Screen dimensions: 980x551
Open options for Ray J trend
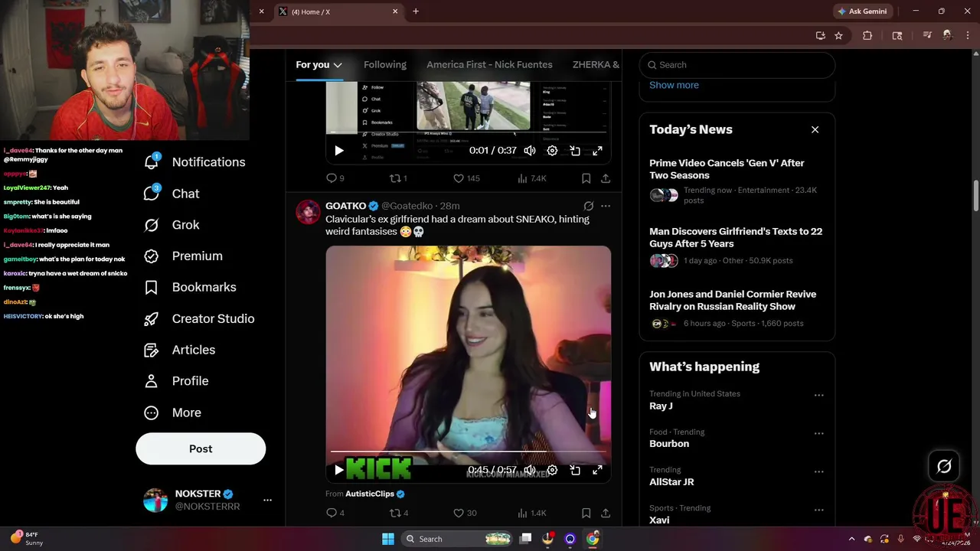pyautogui.click(x=818, y=396)
